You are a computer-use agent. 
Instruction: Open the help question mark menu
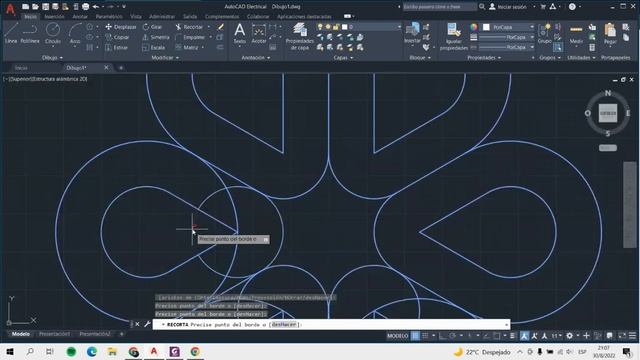(572, 7)
